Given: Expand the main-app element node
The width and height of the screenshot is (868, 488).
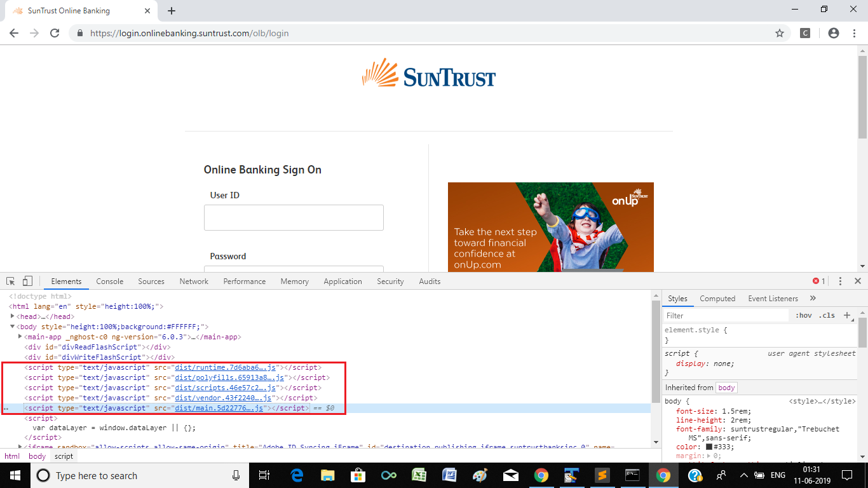Looking at the screenshot, I should coord(21,337).
